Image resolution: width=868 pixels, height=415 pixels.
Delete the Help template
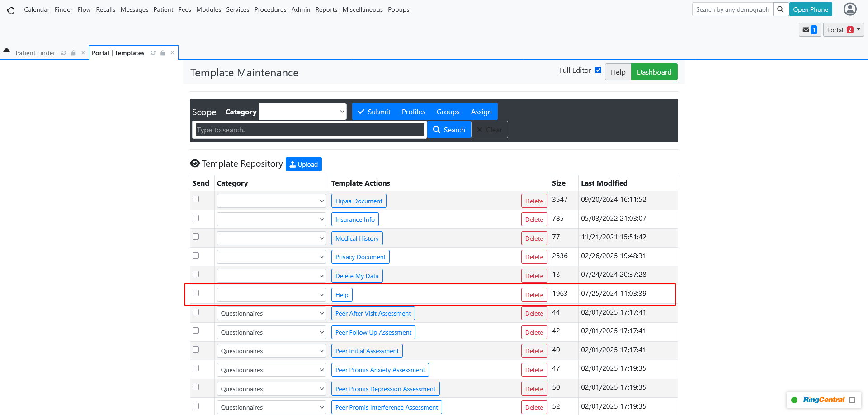tap(534, 295)
